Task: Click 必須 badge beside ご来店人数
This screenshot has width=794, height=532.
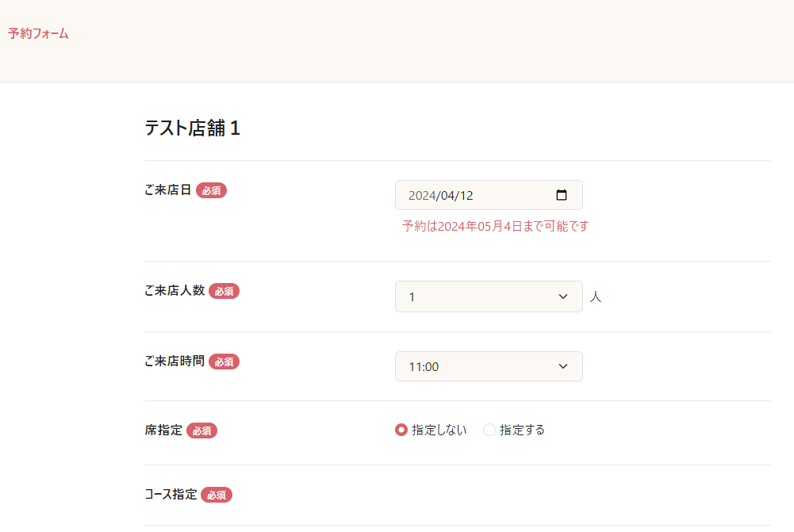Action: pyautogui.click(x=224, y=291)
